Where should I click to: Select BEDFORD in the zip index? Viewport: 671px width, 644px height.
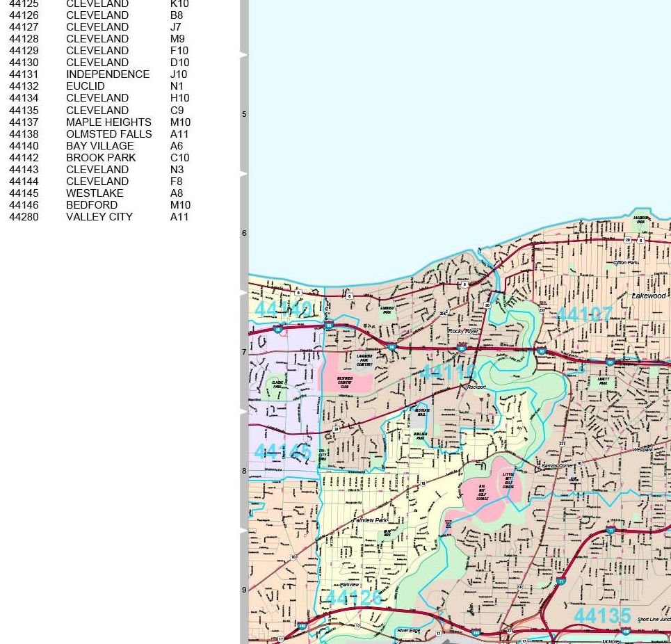[x=92, y=205]
